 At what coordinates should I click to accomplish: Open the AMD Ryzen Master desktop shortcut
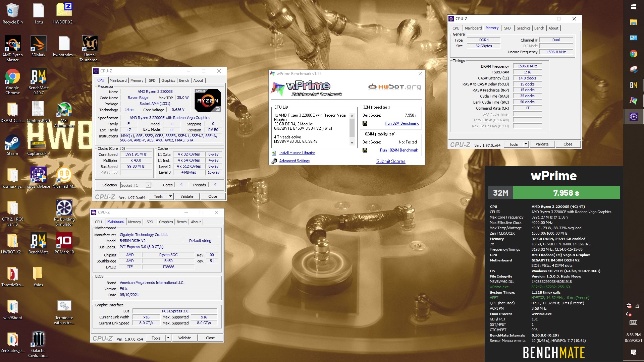click(12, 49)
